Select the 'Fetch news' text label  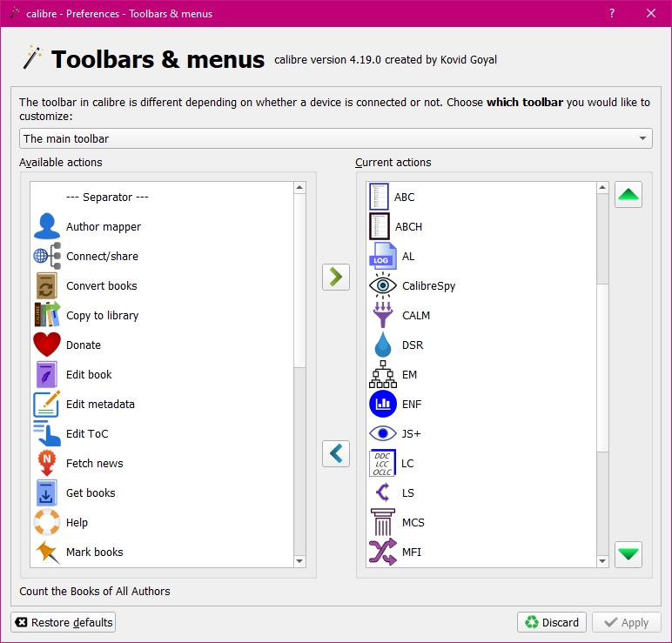[x=94, y=463]
